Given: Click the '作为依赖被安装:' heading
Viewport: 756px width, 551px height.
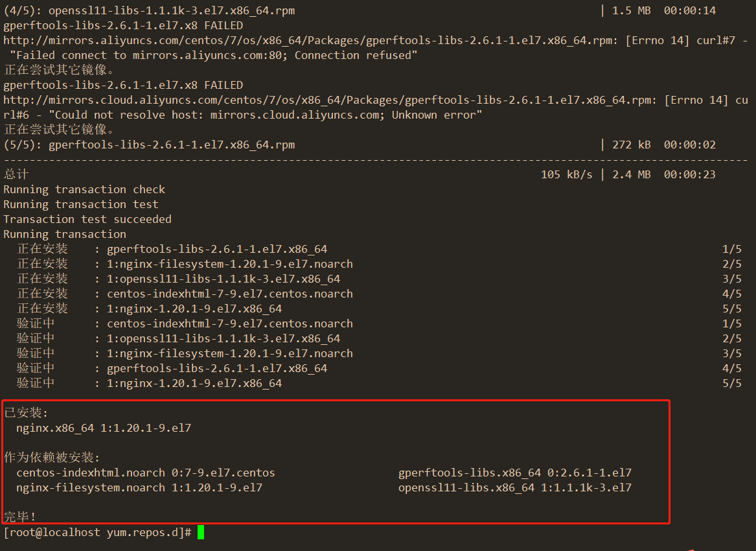Looking at the screenshot, I should [x=52, y=457].
